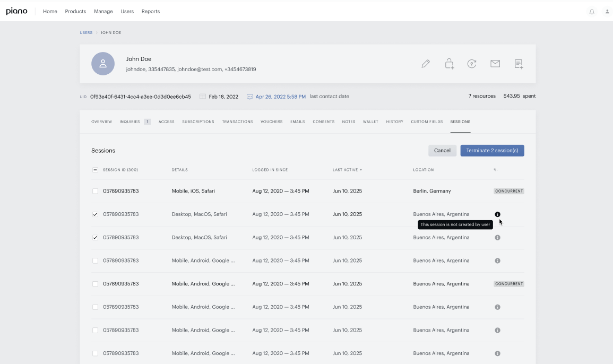The width and height of the screenshot is (613, 364).
Task: Open the Apr 26, 2022 contact date link
Action: coord(280,97)
